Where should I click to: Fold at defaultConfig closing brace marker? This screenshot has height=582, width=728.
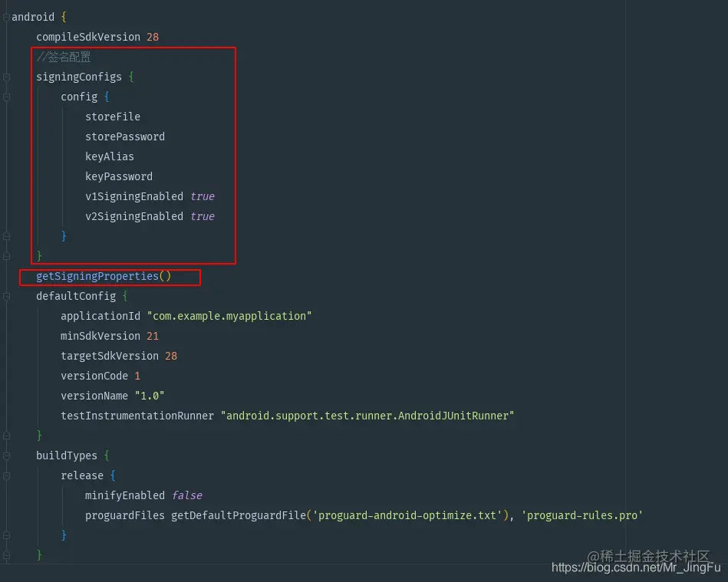[x=6, y=436]
